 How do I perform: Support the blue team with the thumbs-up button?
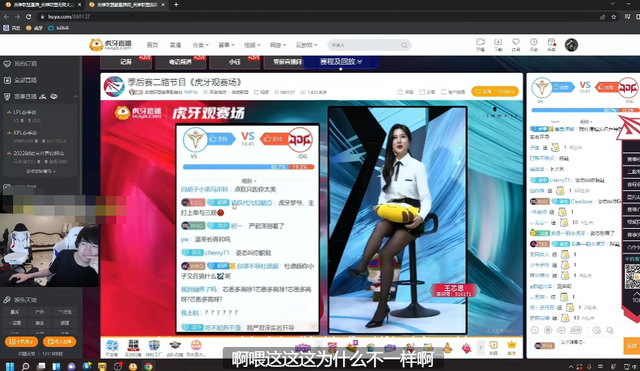[563, 87]
